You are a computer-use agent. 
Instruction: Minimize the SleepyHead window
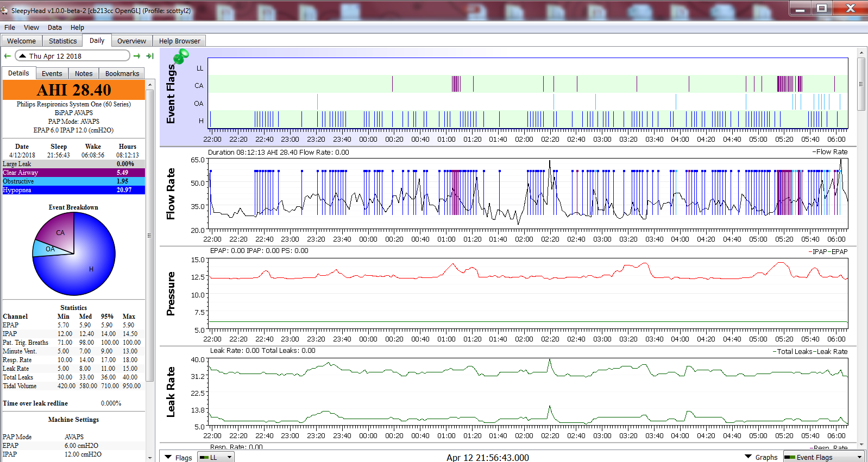pyautogui.click(x=800, y=8)
